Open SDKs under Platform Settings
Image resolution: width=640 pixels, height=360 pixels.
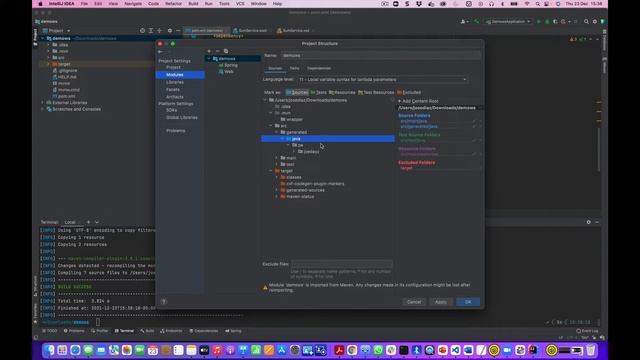point(171,110)
